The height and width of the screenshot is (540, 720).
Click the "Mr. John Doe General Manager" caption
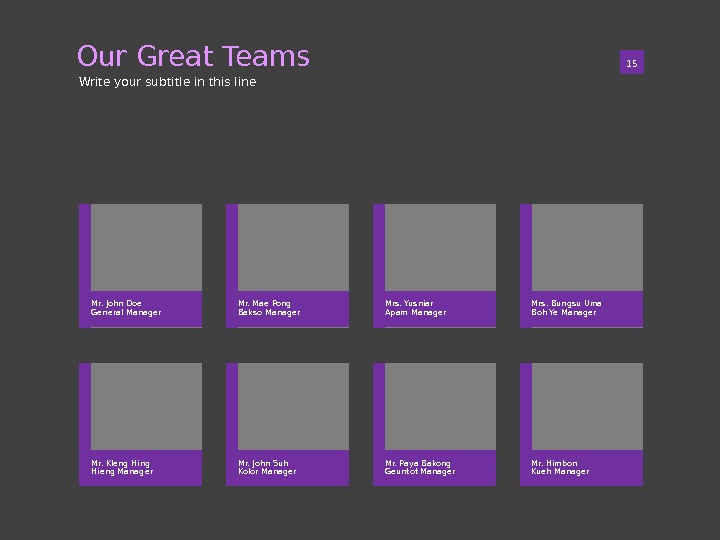126,308
